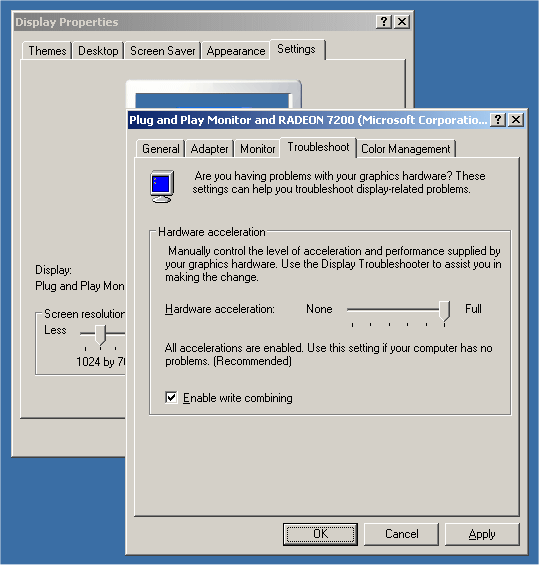Click the OK button
This screenshot has height=565, width=539.
tap(320, 534)
